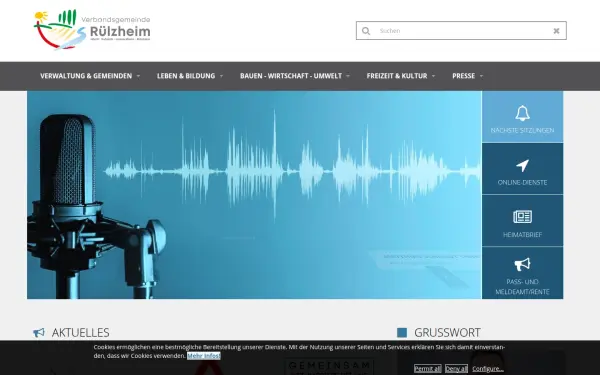
Task: Expand arrow next to Presse
Action: (481, 76)
